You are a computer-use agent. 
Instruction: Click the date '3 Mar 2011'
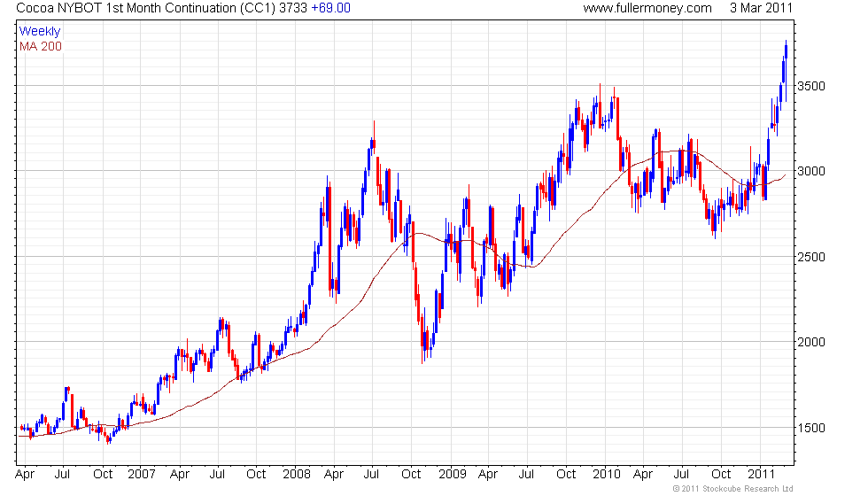tap(761, 8)
